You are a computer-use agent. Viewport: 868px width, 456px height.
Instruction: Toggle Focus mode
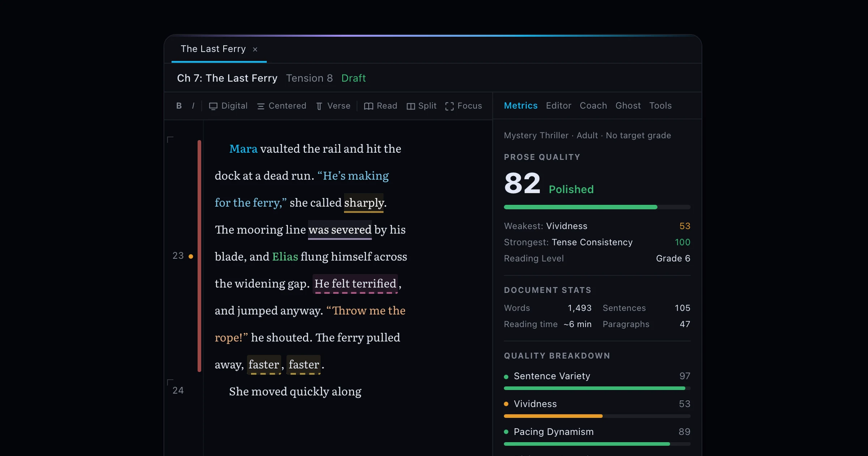coord(463,106)
